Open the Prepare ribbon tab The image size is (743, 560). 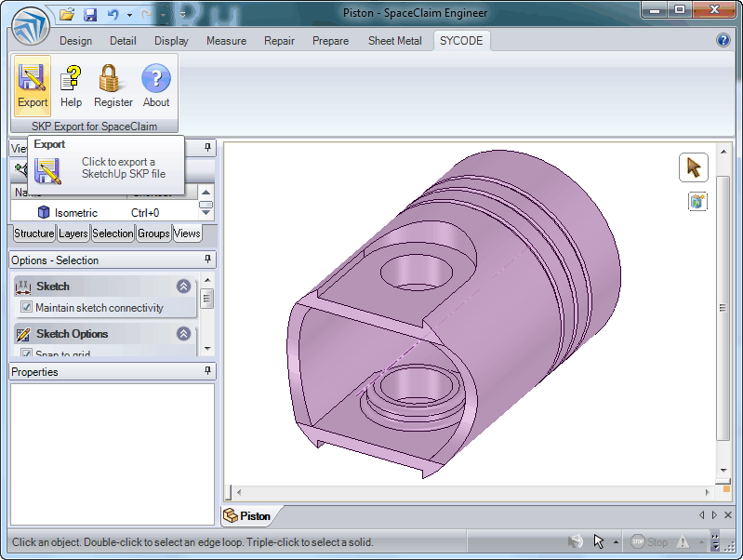(x=330, y=41)
